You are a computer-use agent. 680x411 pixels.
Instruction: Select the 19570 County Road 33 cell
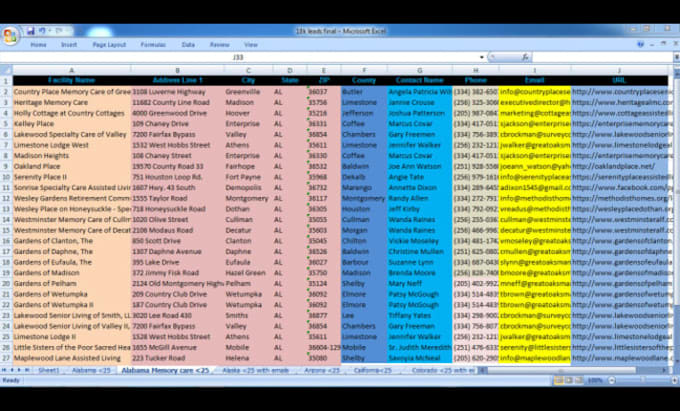pyautogui.click(x=177, y=166)
